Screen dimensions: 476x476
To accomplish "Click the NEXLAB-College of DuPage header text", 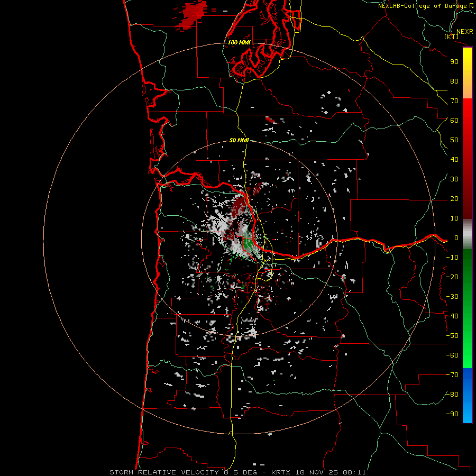I will [422, 6].
